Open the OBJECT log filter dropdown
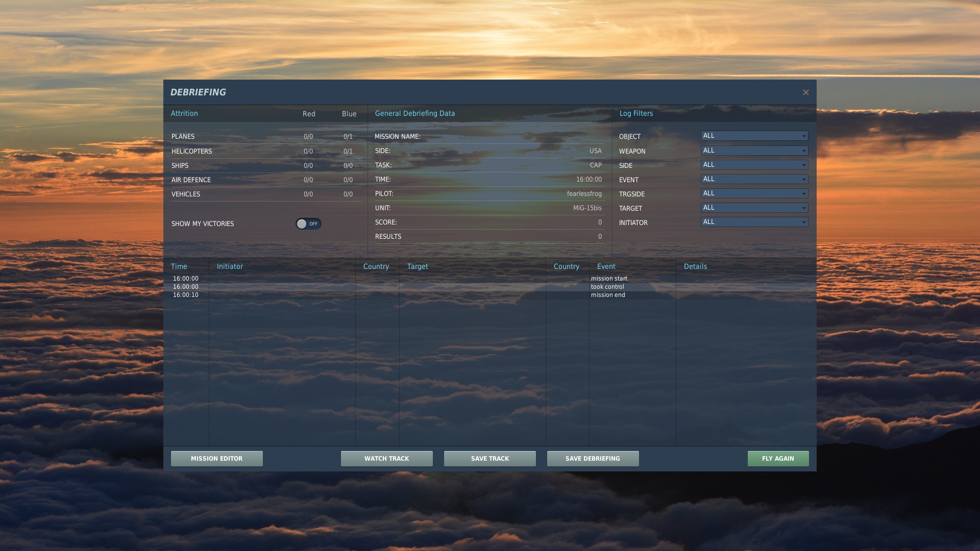The image size is (980, 551). point(754,136)
